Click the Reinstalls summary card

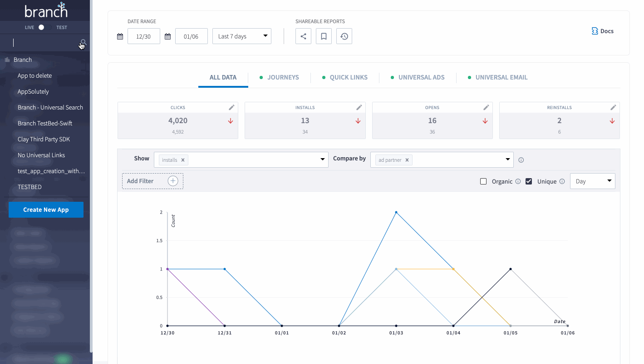[x=559, y=120]
